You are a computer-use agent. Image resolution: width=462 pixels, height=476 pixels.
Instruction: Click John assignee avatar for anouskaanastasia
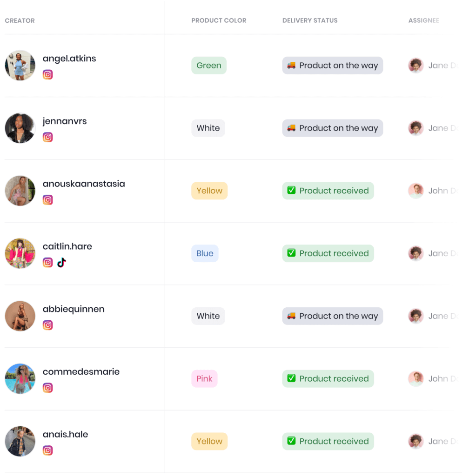pos(416,191)
